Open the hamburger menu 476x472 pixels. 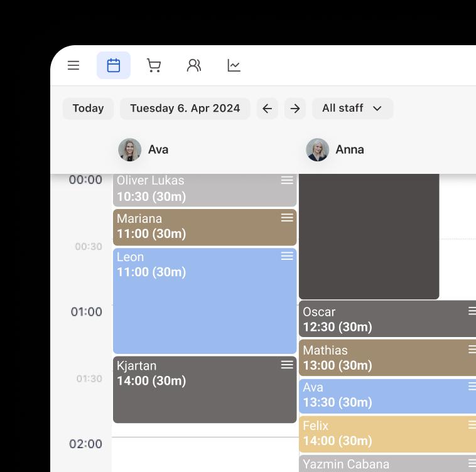73,65
